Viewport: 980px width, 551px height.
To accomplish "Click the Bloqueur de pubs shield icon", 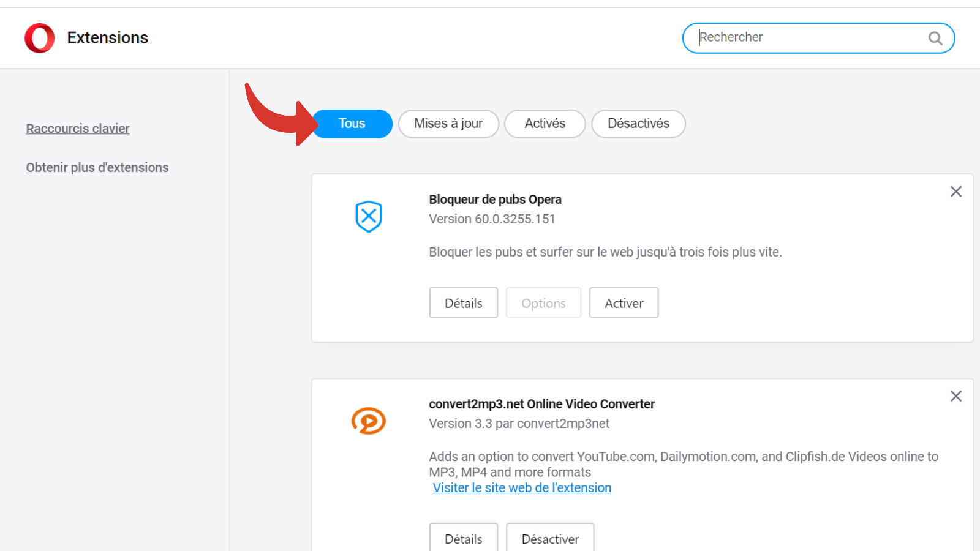I will 369,217.
